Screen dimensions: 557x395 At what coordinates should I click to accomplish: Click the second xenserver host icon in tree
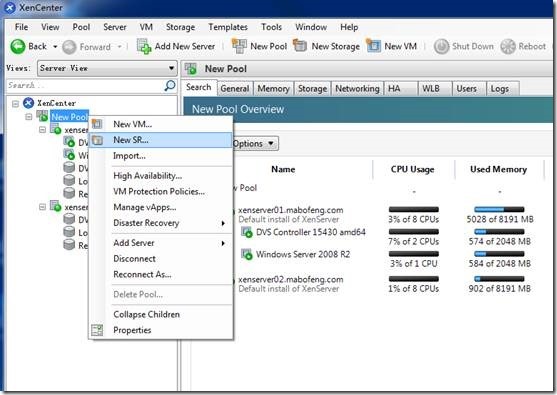click(55, 206)
